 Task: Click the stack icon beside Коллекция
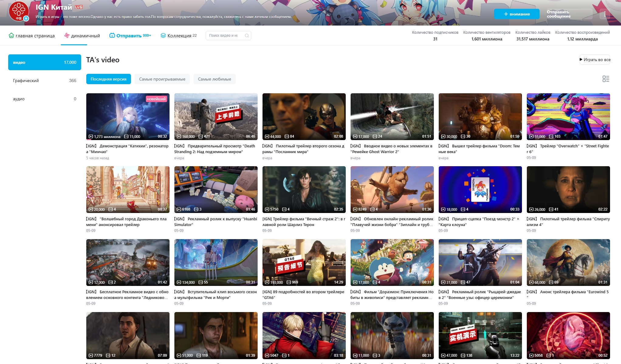click(x=163, y=36)
